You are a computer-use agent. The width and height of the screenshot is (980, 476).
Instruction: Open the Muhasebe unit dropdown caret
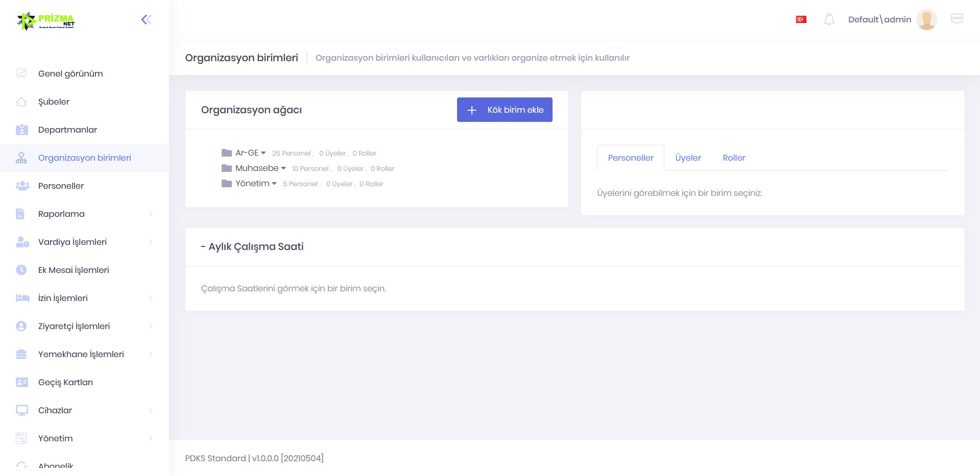283,168
